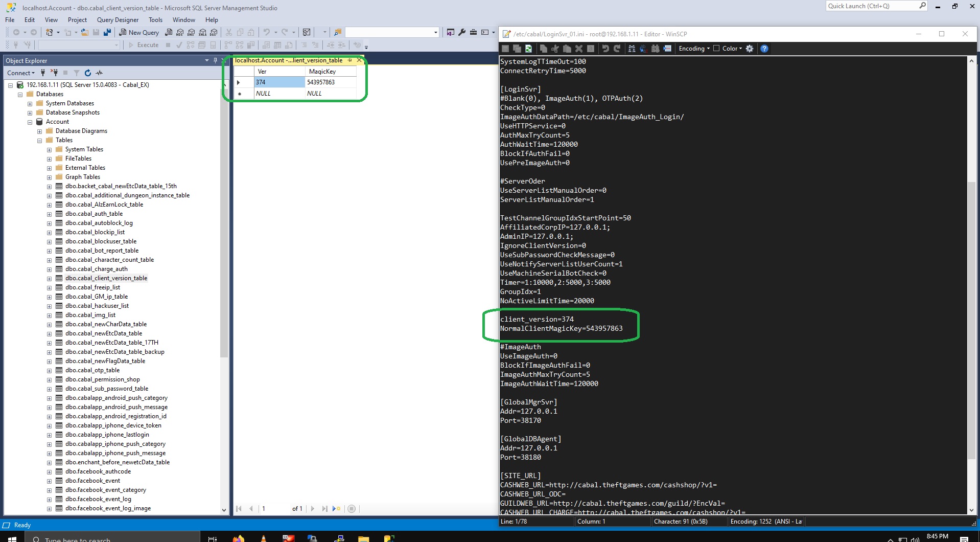
Task: Click the WinSCP editor vertical scrollbar thumb
Action: [971, 320]
